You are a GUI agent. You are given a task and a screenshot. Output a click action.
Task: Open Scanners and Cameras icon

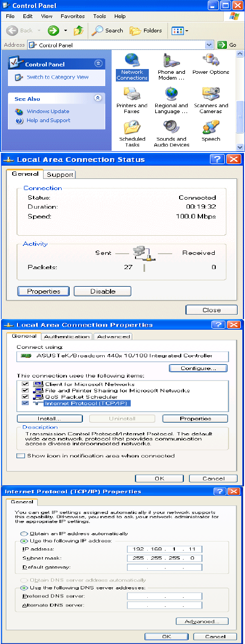[210, 101]
